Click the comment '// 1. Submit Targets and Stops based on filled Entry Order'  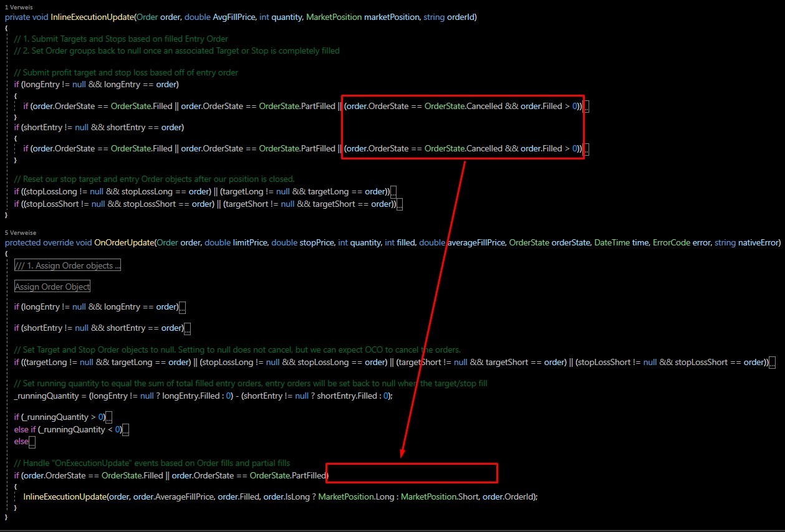[121, 39]
